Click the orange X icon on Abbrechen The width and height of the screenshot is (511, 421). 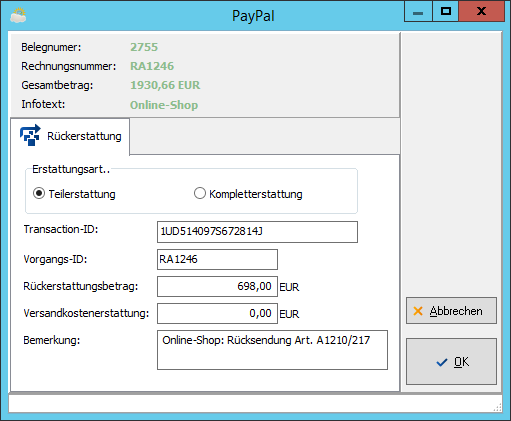tap(418, 311)
